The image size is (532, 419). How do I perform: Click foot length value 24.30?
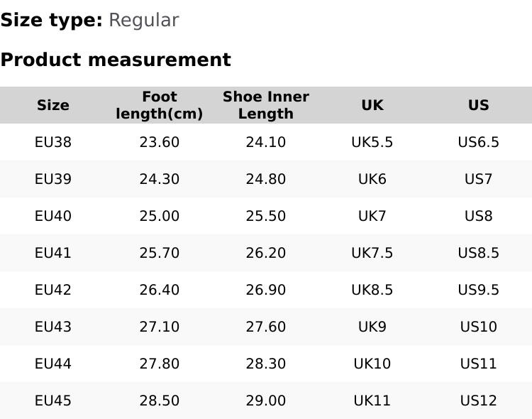pos(160,179)
